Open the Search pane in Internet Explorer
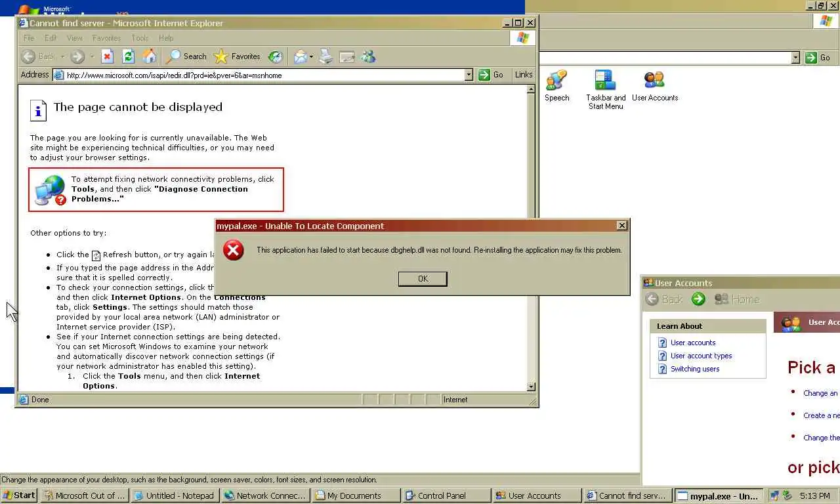The width and height of the screenshot is (840, 504). tap(187, 56)
